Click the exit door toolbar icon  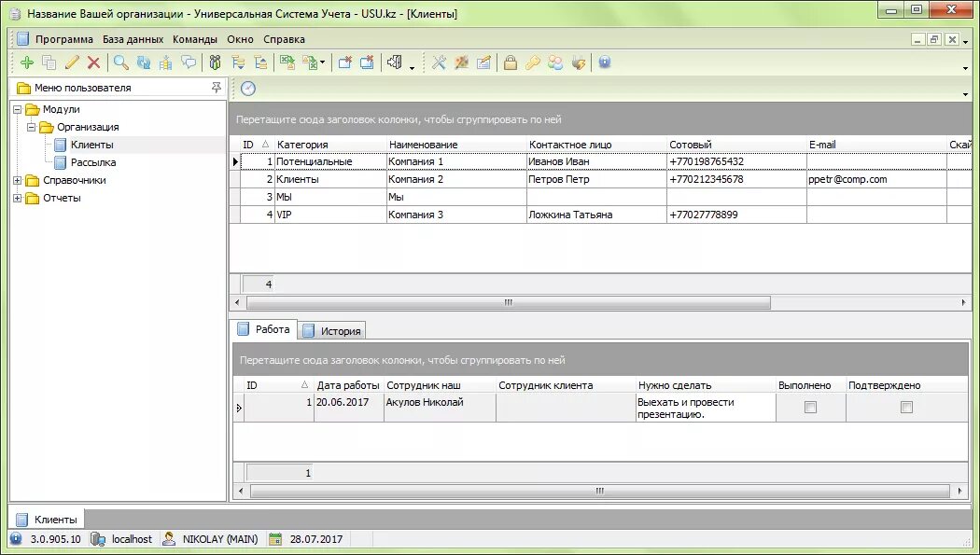point(395,62)
